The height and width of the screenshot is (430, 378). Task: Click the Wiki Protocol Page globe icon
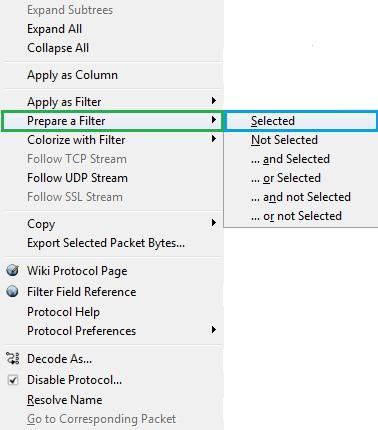click(x=13, y=270)
